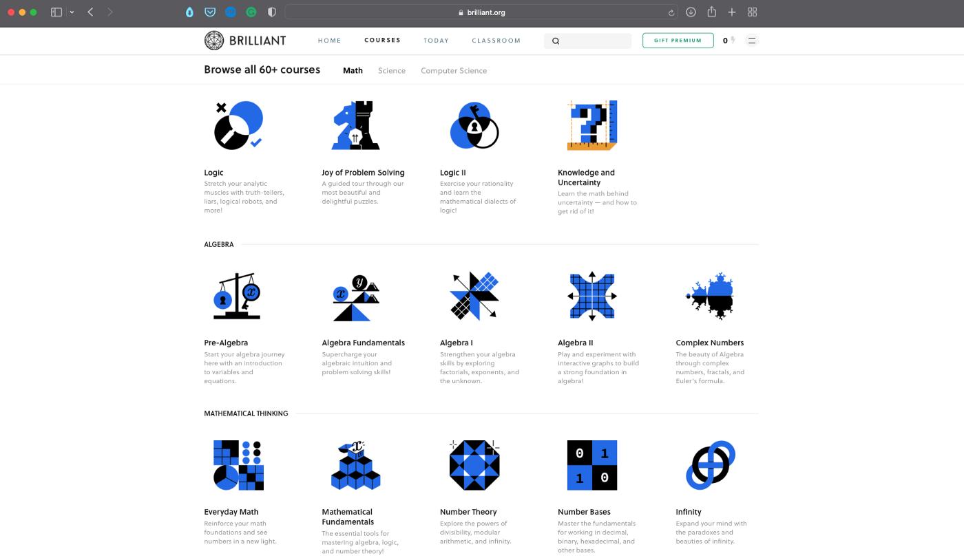The image size is (964, 560).
Task: Reload the page in Safari
Action: pos(671,12)
